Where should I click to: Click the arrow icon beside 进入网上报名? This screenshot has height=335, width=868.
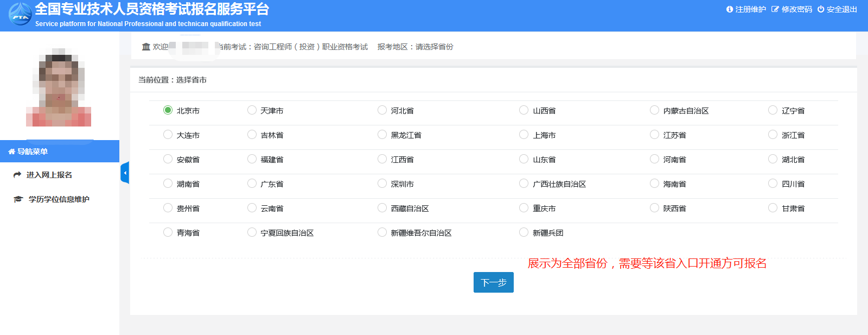tap(17, 175)
